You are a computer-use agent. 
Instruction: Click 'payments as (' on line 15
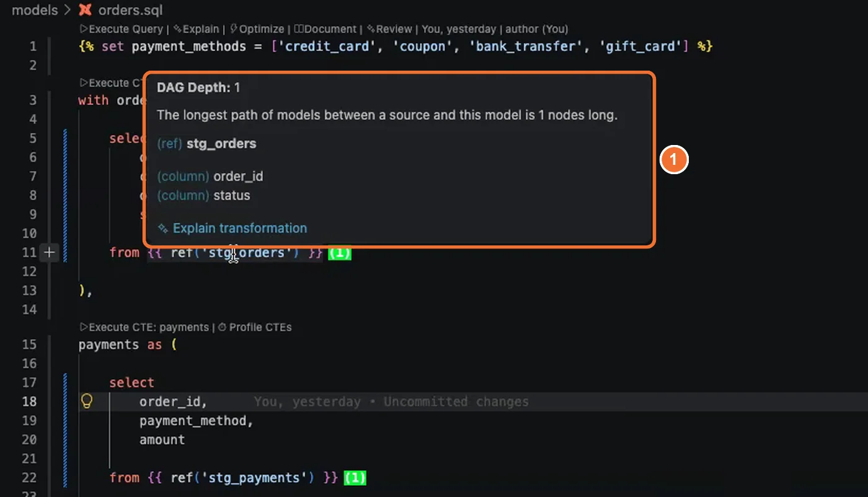click(128, 345)
